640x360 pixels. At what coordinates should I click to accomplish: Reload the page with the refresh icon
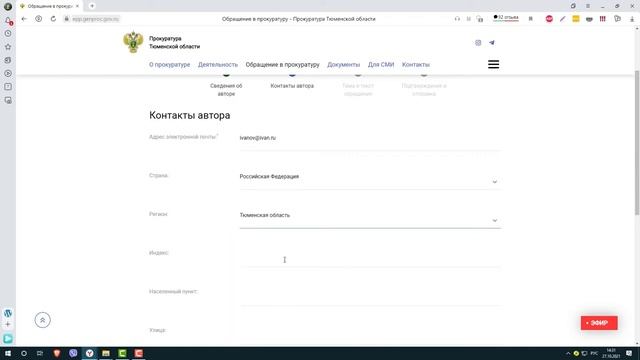point(53,19)
